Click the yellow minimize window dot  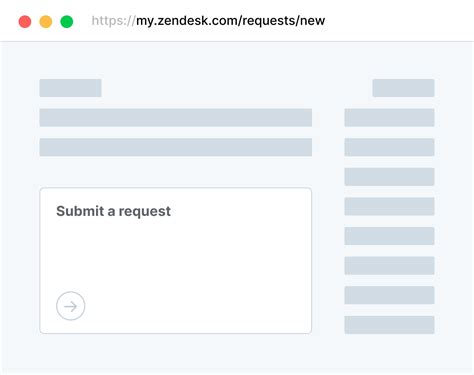(46, 22)
